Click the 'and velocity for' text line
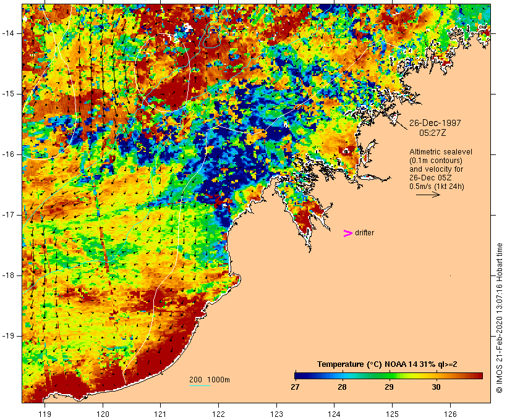The height and width of the screenshot is (420, 507). (x=436, y=169)
